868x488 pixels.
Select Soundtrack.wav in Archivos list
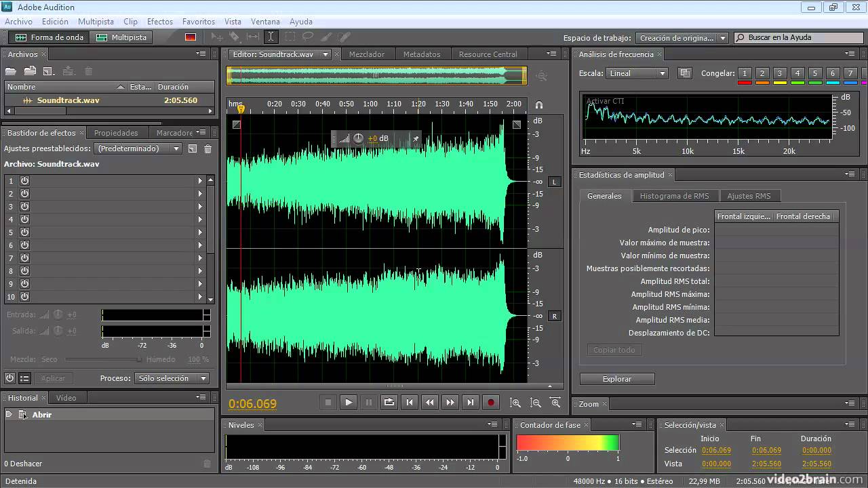point(109,100)
